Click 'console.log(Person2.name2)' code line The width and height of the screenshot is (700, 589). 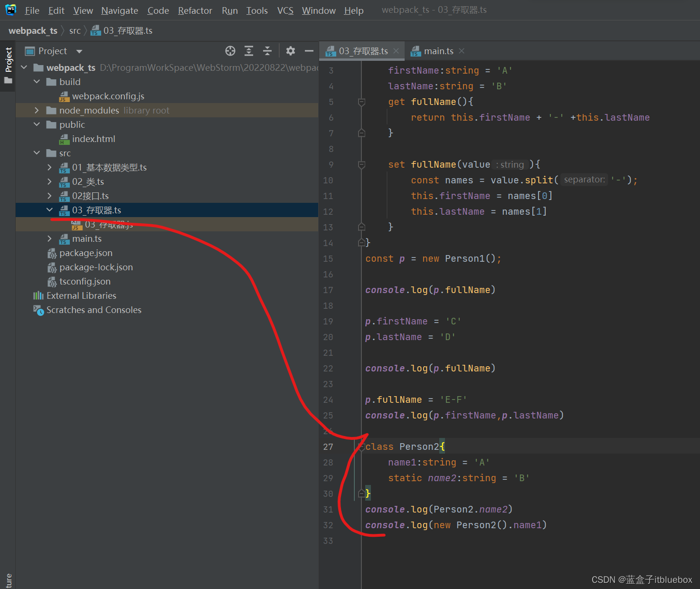pos(439,509)
